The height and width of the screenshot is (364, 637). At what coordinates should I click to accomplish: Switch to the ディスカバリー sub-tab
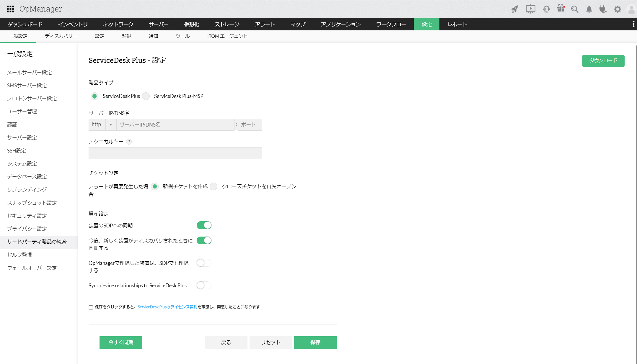pyautogui.click(x=61, y=36)
